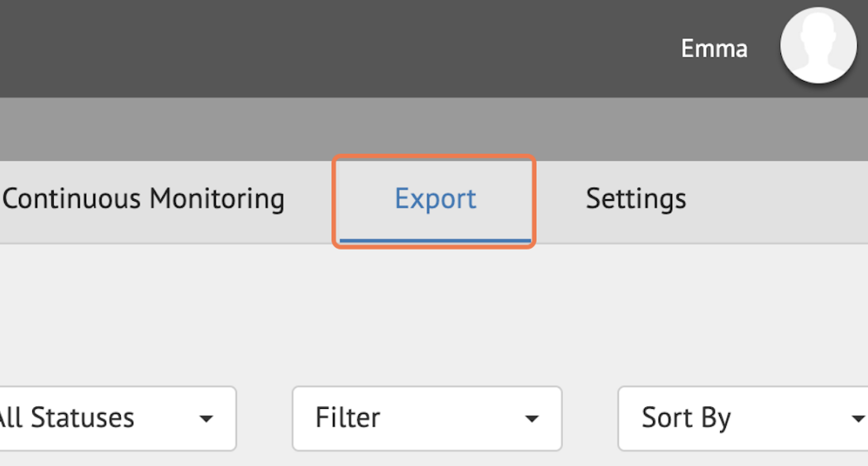Open the Filter dropdown

click(x=427, y=418)
